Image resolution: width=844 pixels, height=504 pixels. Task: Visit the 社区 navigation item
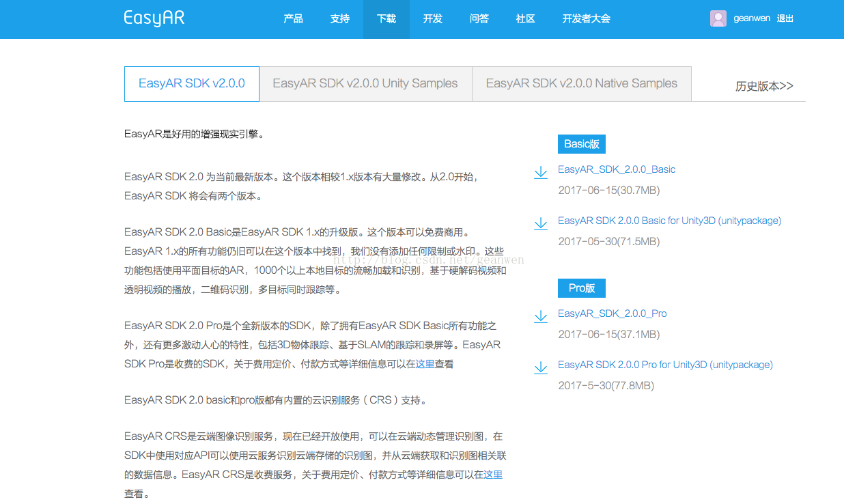pos(525,18)
